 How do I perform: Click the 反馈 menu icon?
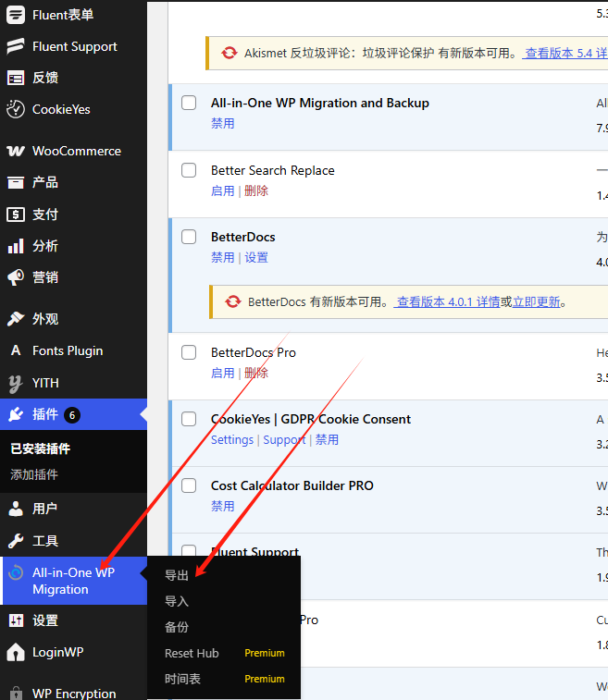pos(16,78)
